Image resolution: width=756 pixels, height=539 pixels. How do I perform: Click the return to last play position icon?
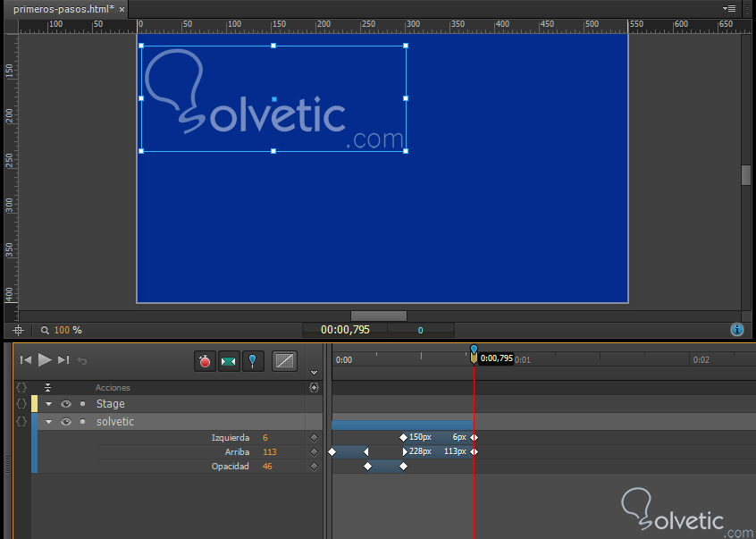[x=82, y=360]
